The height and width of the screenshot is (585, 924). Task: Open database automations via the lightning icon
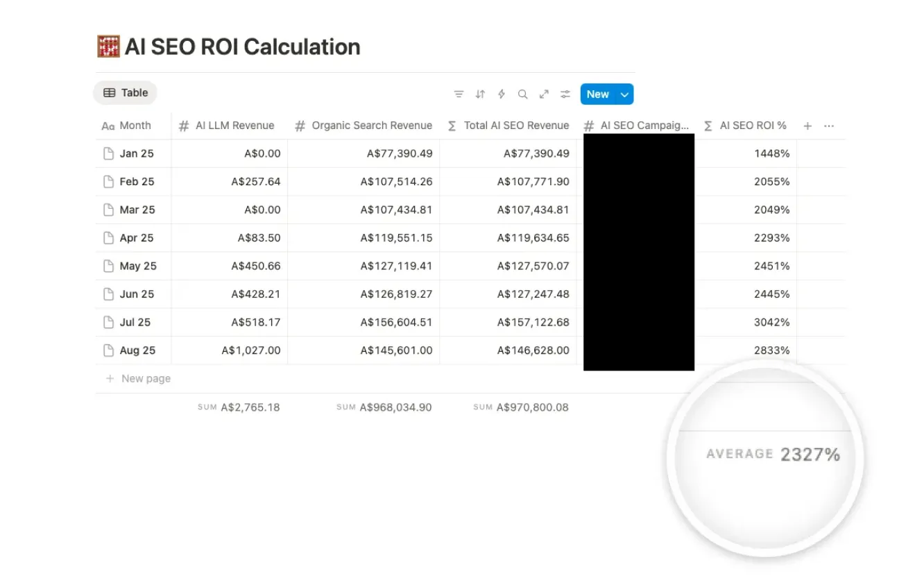pyautogui.click(x=502, y=94)
